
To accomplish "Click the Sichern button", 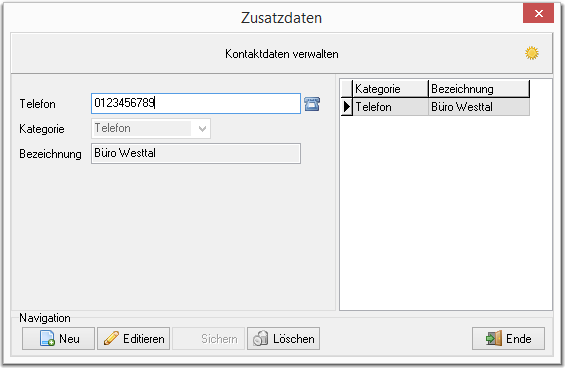I will (x=208, y=338).
